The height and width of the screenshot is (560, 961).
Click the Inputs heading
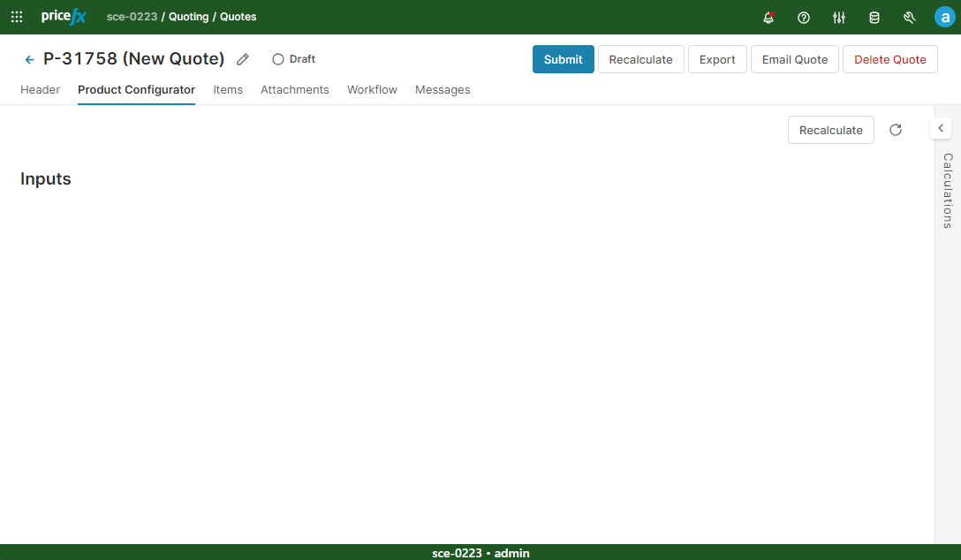pyautogui.click(x=45, y=179)
